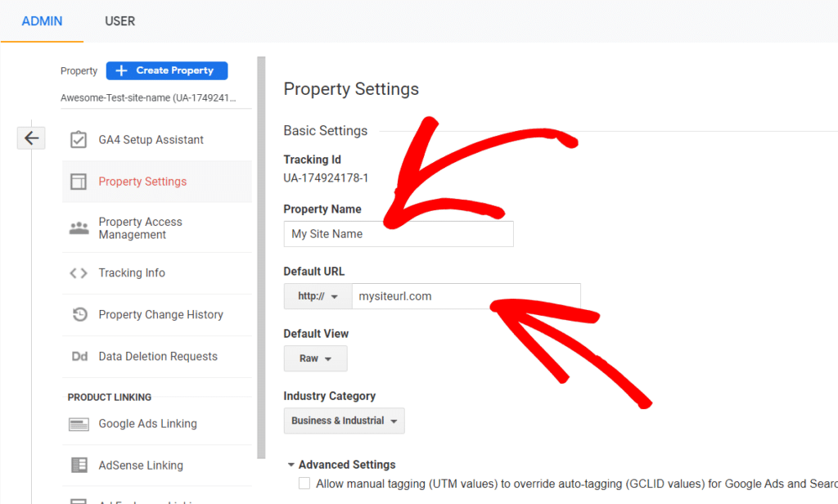Click the Data Deletion Requests icon

(x=78, y=356)
